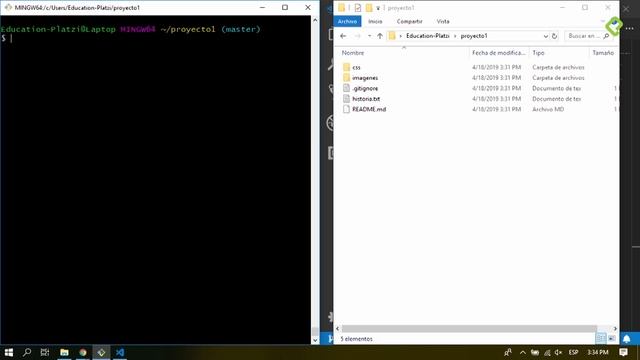The height and width of the screenshot is (360, 640).
Task: Open the Inicio ribbon tab
Action: [375, 21]
